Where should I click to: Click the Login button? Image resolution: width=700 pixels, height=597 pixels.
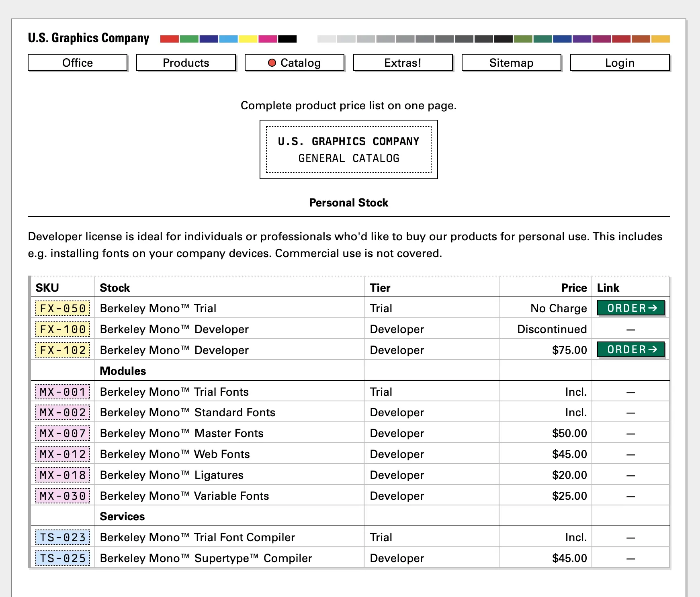tap(620, 63)
